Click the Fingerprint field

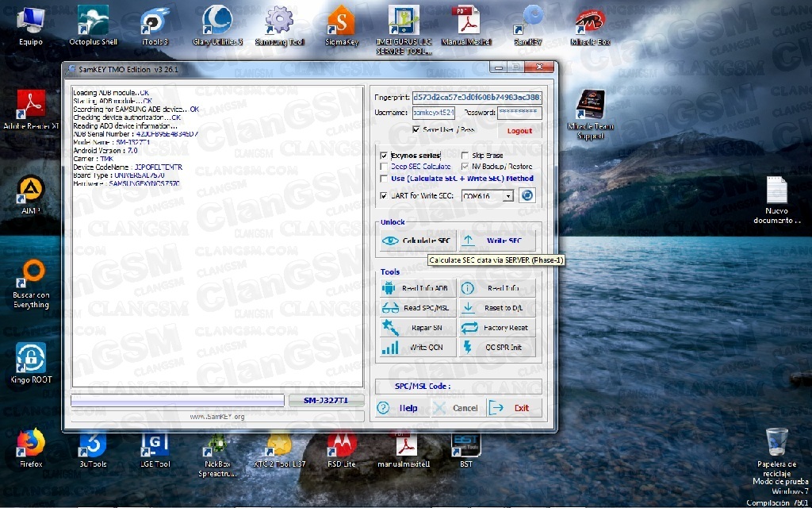pyautogui.click(x=477, y=98)
